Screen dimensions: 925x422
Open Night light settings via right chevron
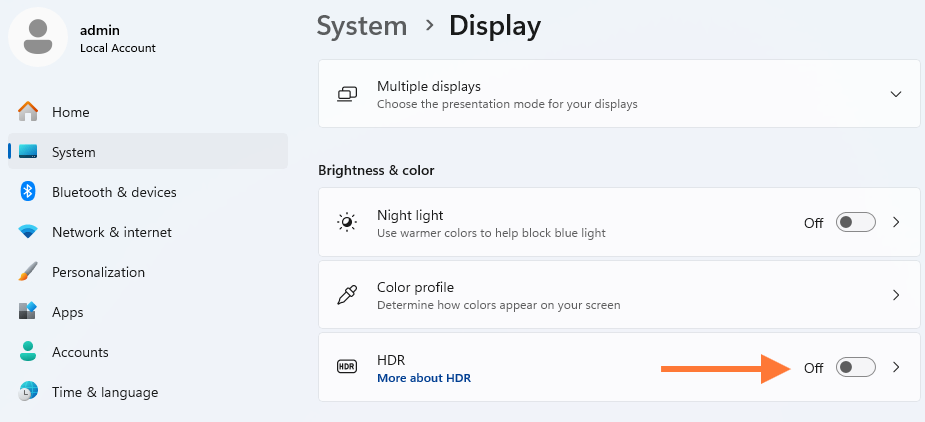(896, 222)
